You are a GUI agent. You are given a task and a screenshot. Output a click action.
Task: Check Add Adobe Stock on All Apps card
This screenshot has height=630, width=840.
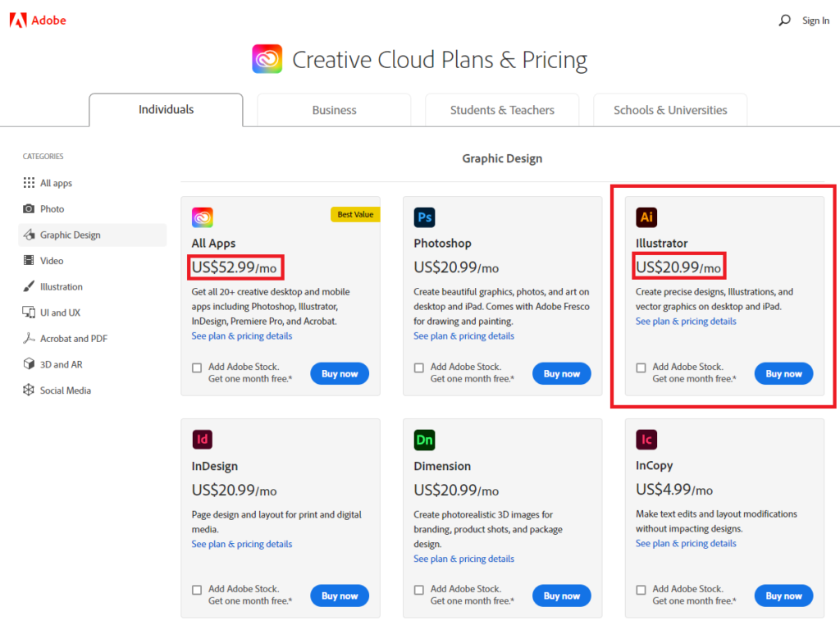click(197, 367)
